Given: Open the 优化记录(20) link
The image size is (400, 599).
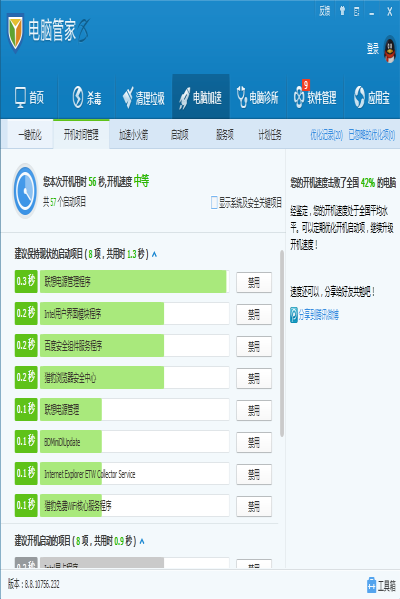Looking at the screenshot, I should coord(327,135).
